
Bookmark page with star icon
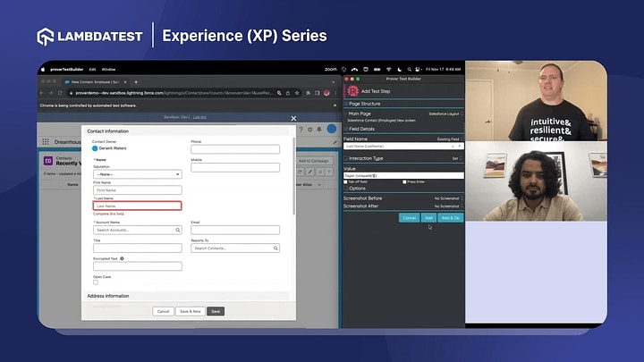click(297, 93)
